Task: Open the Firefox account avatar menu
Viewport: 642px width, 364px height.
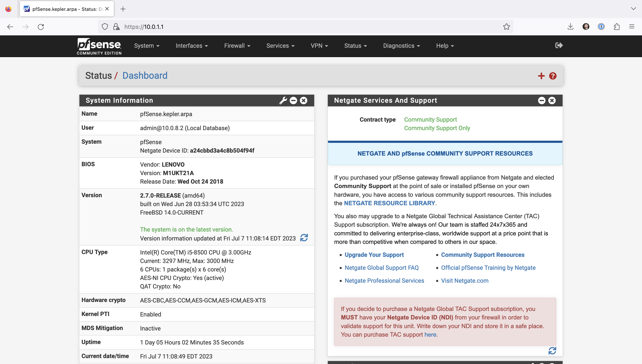Action: 586,27
